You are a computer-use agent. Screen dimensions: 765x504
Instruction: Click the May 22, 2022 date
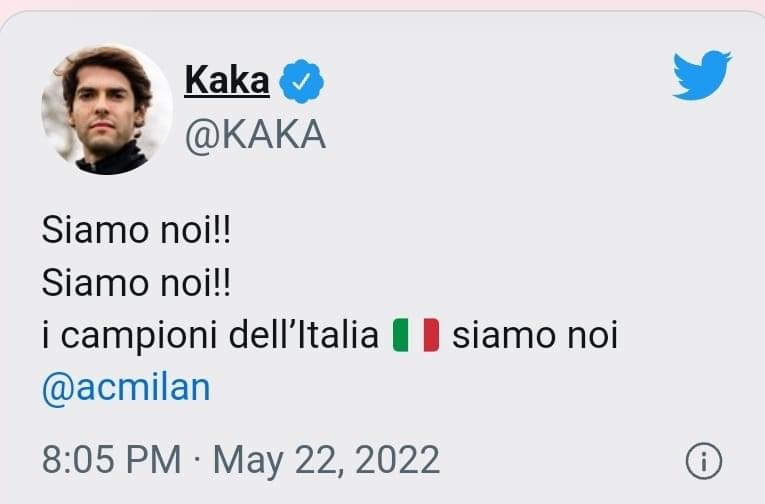[x=326, y=461]
